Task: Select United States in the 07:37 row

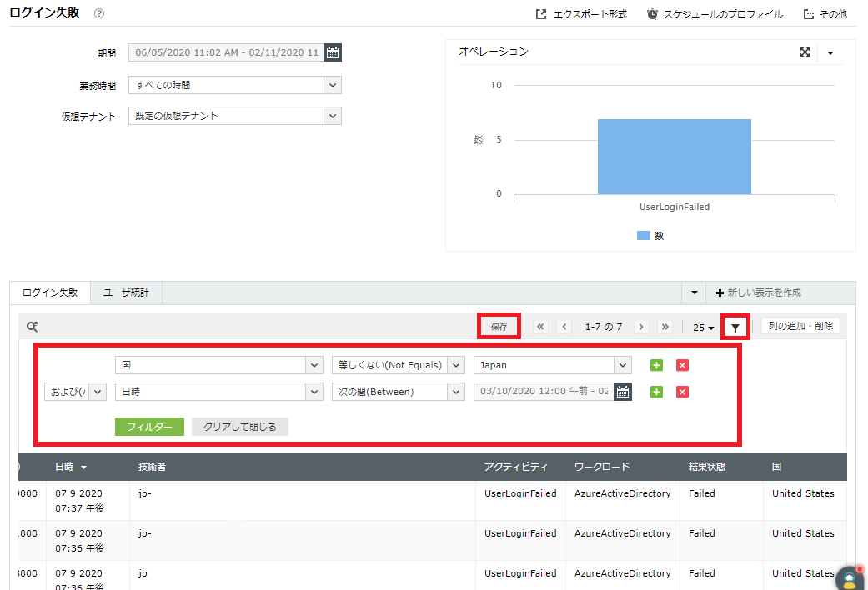Action: tap(803, 493)
